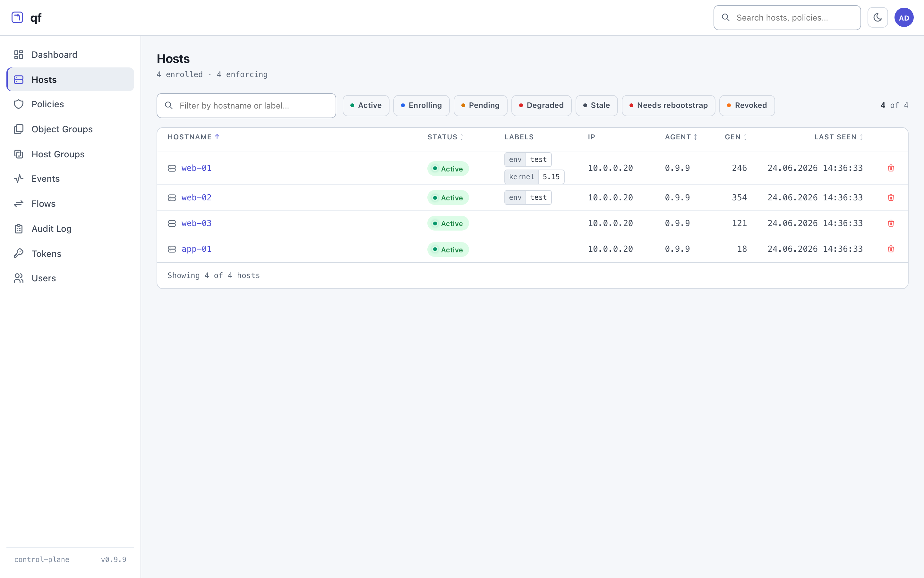Sort table by Gen column
The image size is (924, 578).
click(736, 137)
